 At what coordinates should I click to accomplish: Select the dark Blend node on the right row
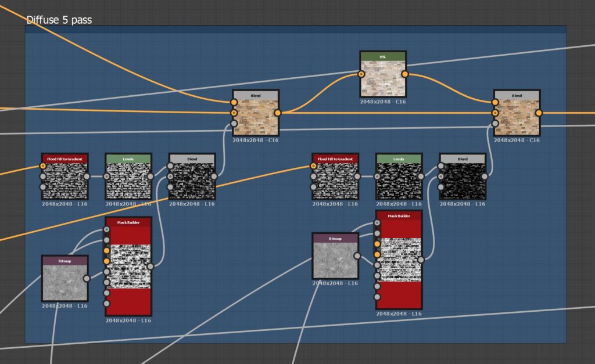pyautogui.click(x=463, y=177)
